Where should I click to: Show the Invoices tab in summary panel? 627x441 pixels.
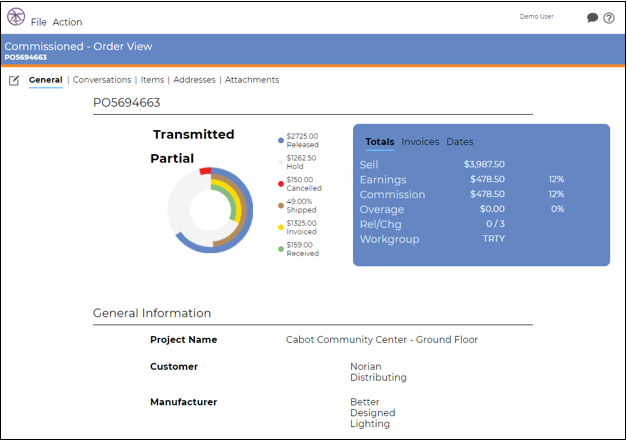420,142
